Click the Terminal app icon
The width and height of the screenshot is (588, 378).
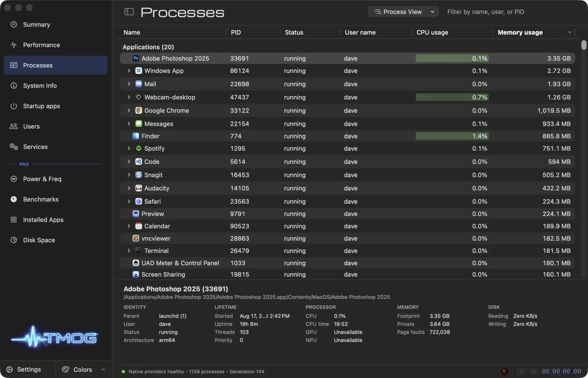tap(139, 251)
